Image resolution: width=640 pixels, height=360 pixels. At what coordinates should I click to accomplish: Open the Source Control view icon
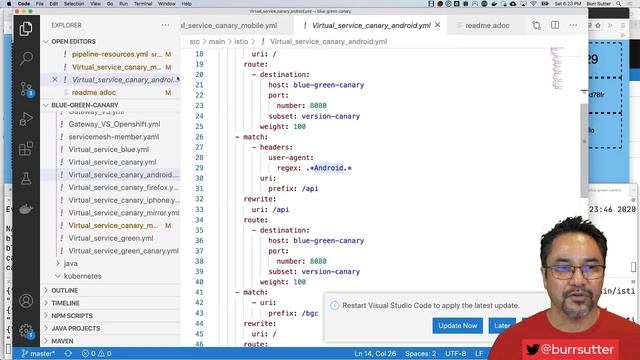(26, 89)
